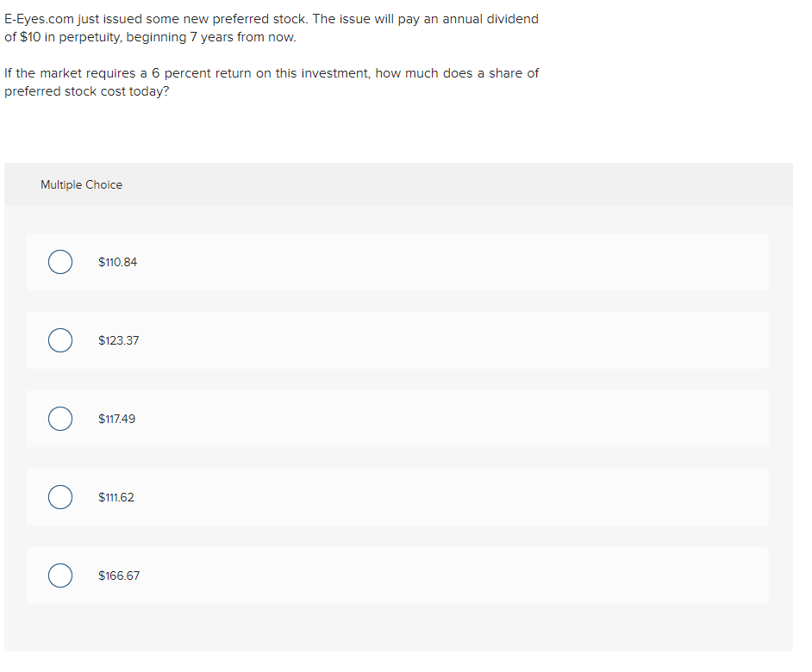
Task: Choose the answer labeled $117.49
Action: (x=118, y=419)
